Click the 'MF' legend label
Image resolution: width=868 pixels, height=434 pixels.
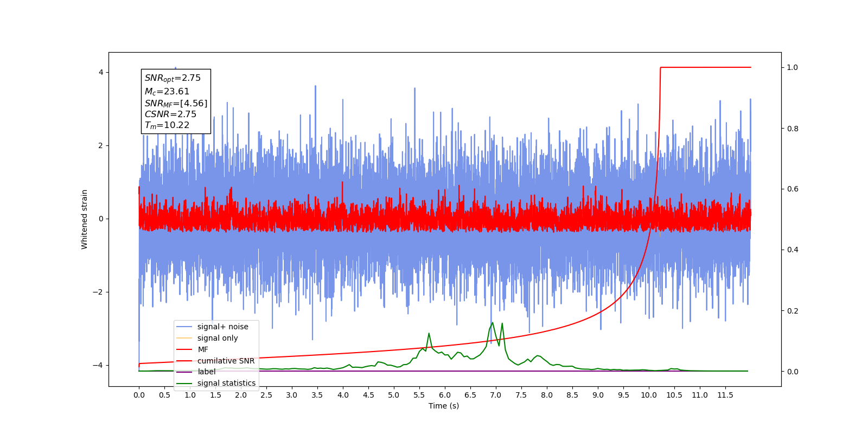pos(203,349)
